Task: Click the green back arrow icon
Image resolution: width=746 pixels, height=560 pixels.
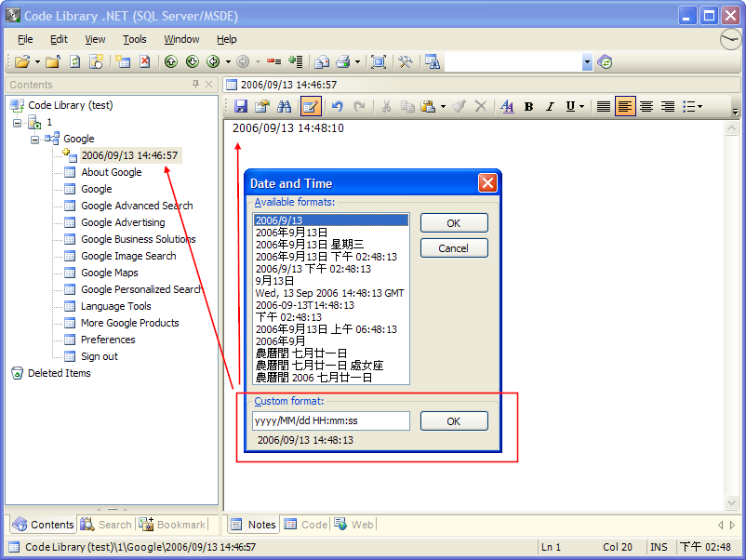Action: coord(214,61)
